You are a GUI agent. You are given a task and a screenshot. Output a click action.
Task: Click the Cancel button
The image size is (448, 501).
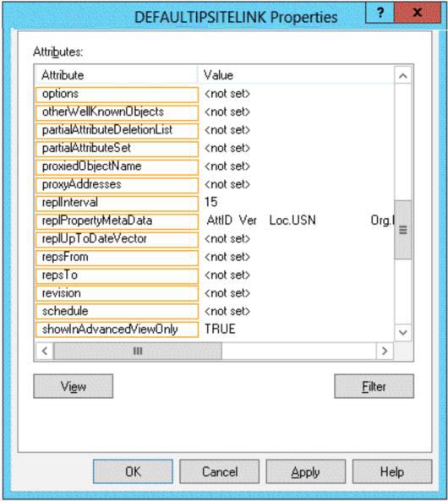[220, 471]
